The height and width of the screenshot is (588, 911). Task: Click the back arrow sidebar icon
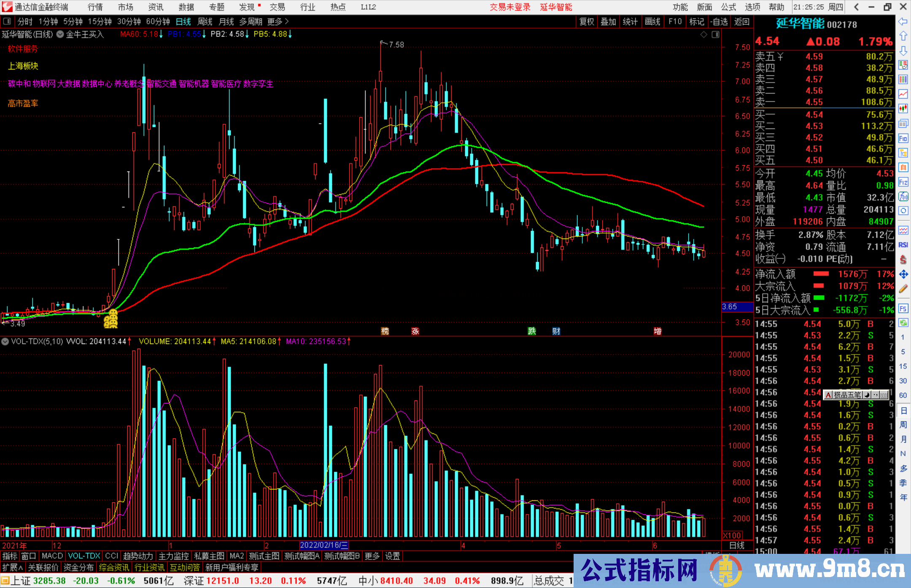click(903, 21)
